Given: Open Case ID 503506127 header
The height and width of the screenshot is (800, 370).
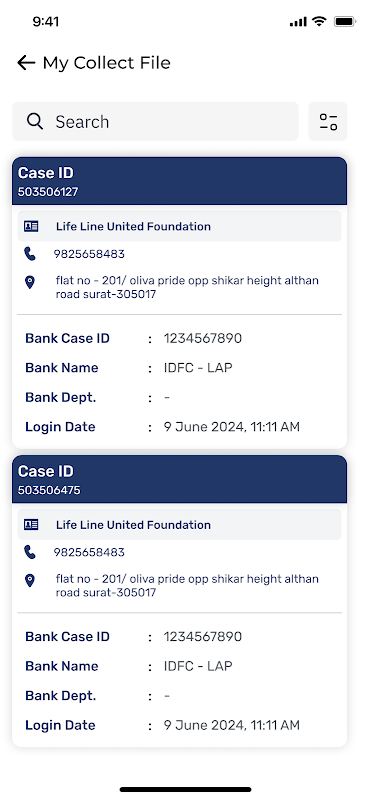Looking at the screenshot, I should pyautogui.click(x=180, y=181).
